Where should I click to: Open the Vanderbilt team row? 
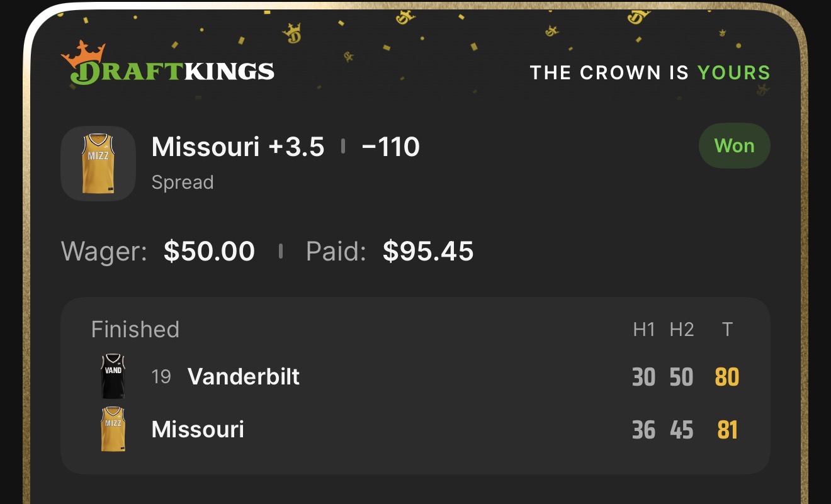pos(415,376)
